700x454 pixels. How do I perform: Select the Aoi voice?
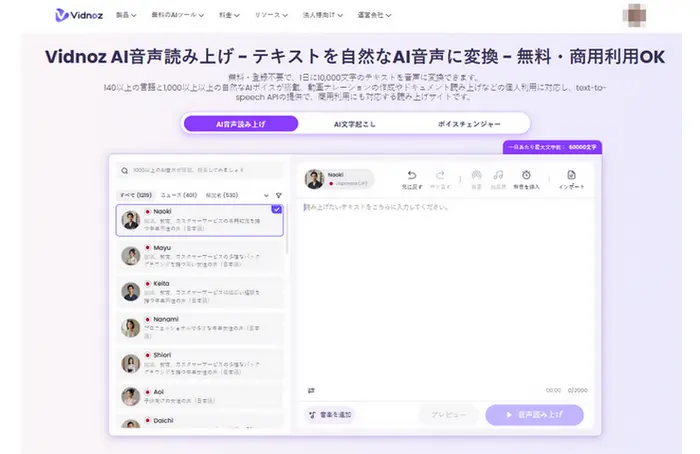[200, 396]
